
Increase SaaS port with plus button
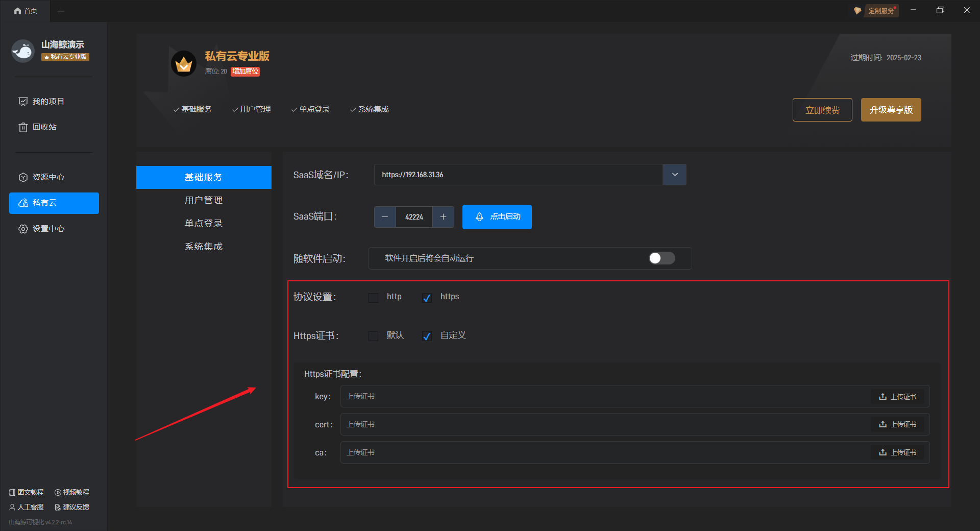[443, 217]
